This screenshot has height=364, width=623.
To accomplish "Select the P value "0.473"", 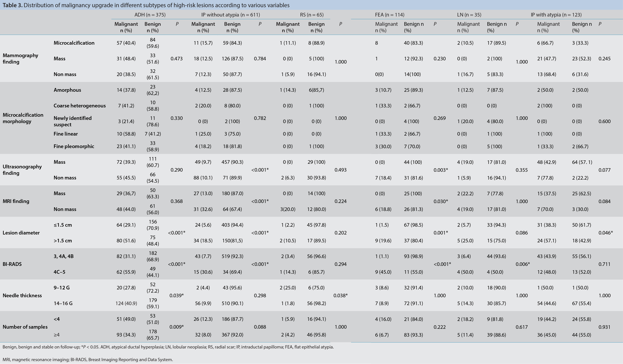I will click(176, 59).
